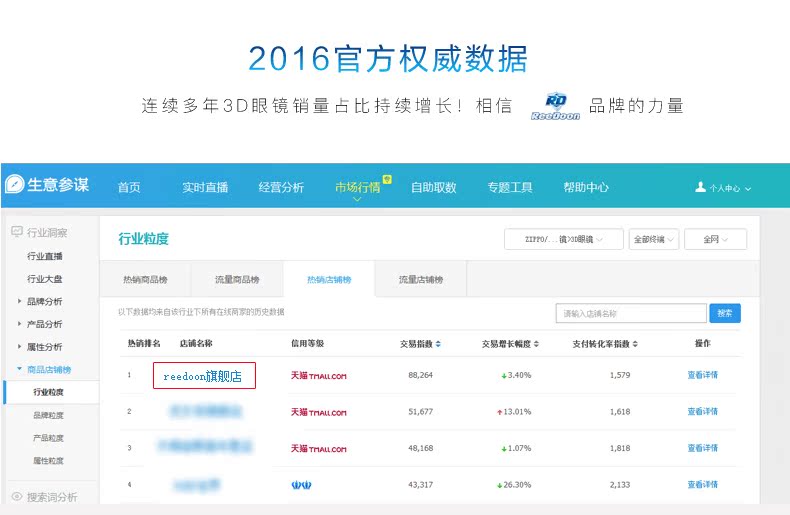Select 产品粒度 in the sidebar
Image resolution: width=790 pixels, height=515 pixels.
pos(48,438)
